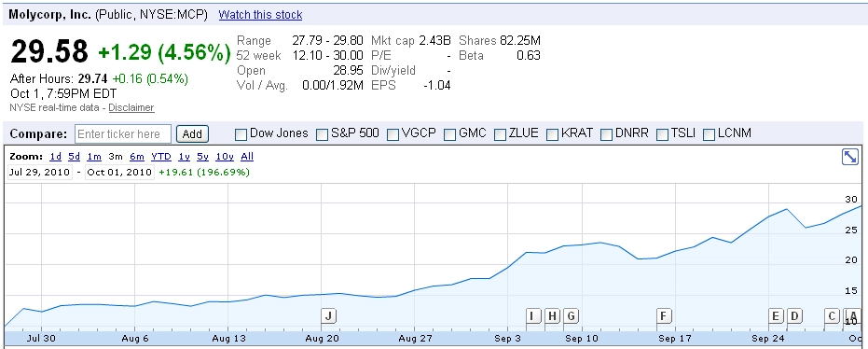
Task: Click the Shares 82.25M value
Action: click(x=520, y=40)
